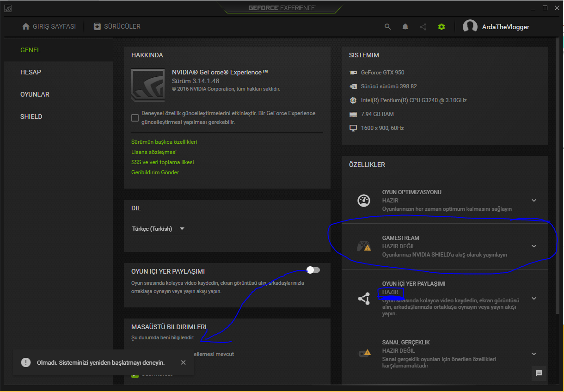
Task: Open the Türkçe (Turkish) language dropdown
Action: pyautogui.click(x=159, y=229)
